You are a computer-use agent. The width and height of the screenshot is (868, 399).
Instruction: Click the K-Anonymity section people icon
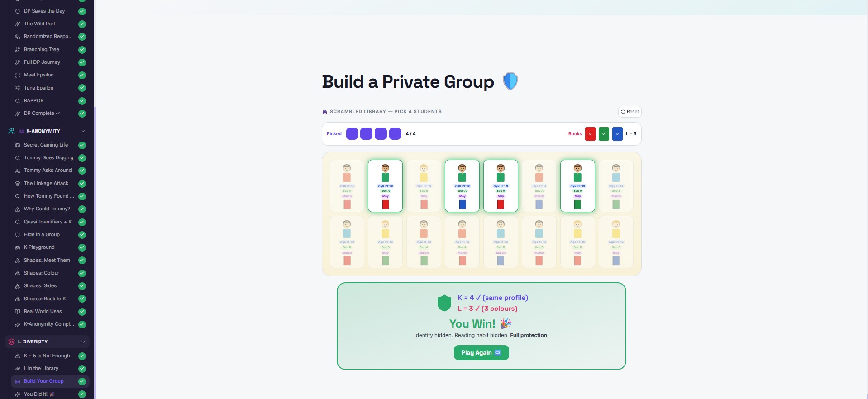pyautogui.click(x=12, y=131)
